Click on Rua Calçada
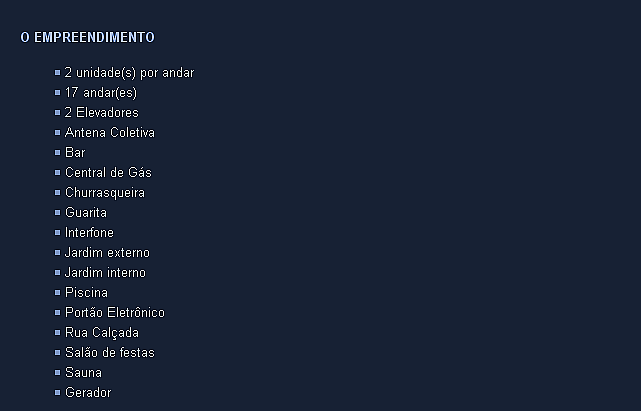The width and height of the screenshot is (641, 411). pos(101,333)
